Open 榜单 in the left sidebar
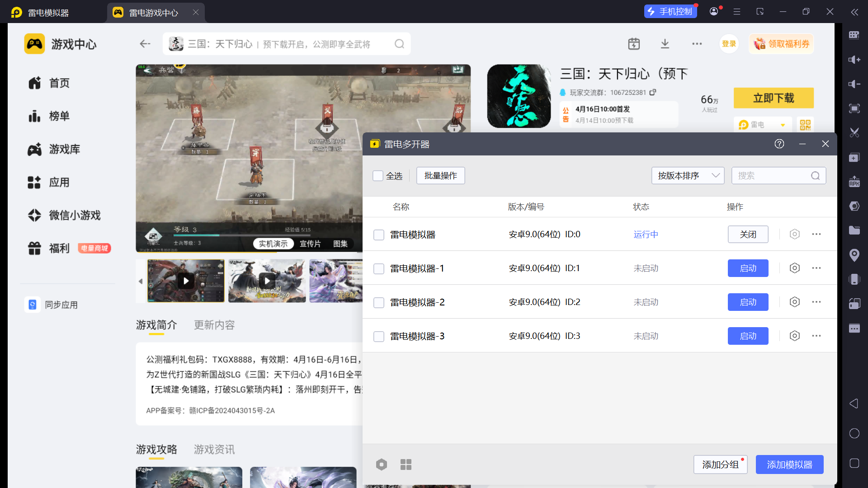 [59, 116]
